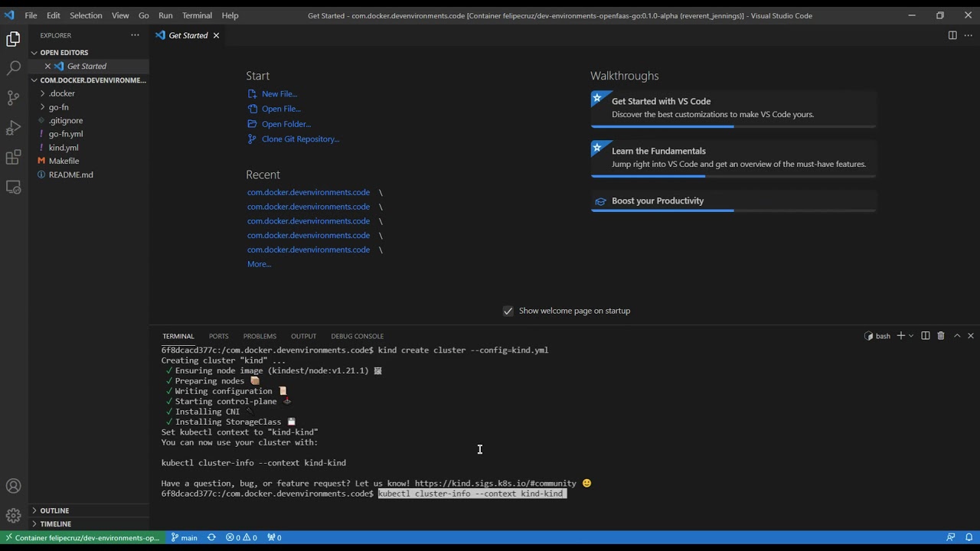
Task: Switch to the Debug Console tab
Action: (x=358, y=336)
